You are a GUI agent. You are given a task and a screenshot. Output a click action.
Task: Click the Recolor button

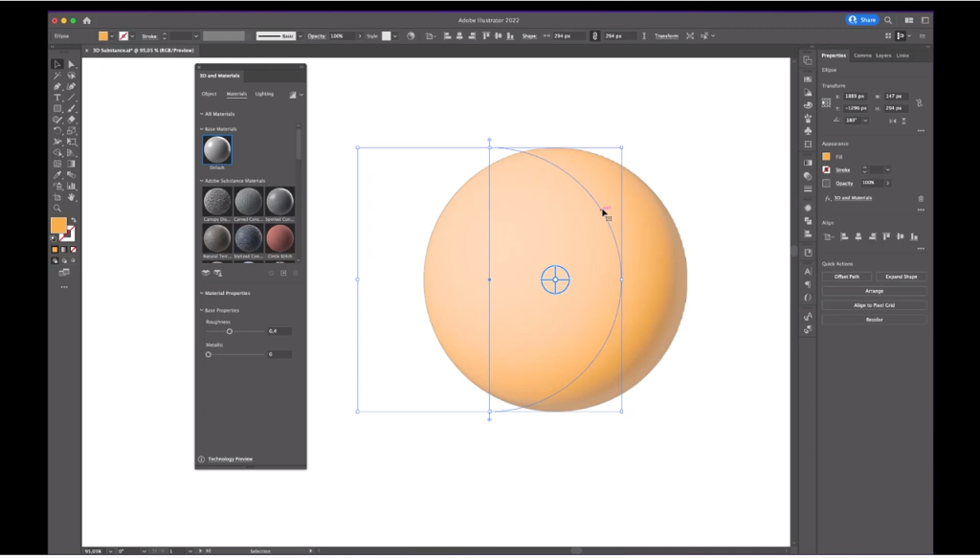click(874, 320)
